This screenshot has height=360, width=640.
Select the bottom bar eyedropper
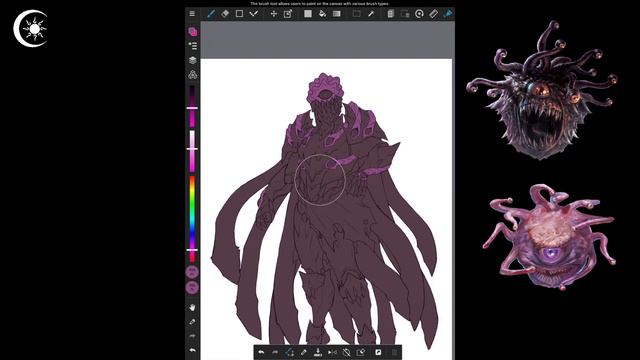[303, 352]
